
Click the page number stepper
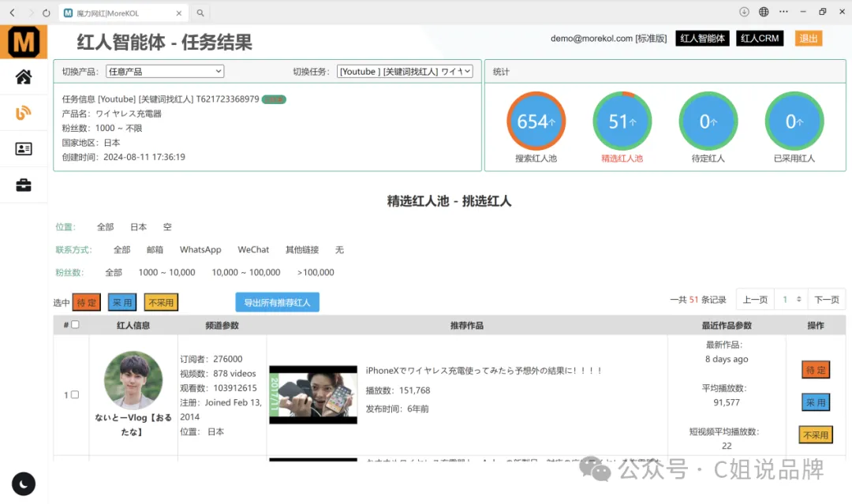(x=791, y=299)
